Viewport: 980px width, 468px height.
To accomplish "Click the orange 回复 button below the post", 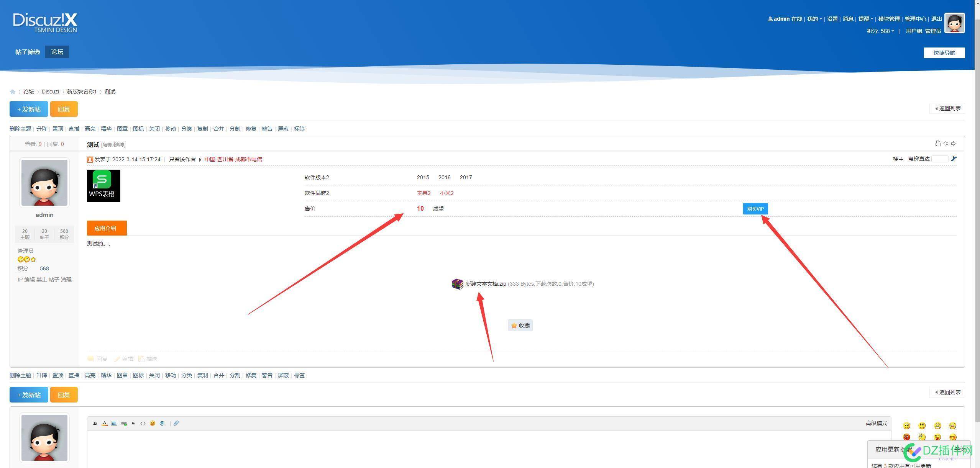I will [64, 395].
